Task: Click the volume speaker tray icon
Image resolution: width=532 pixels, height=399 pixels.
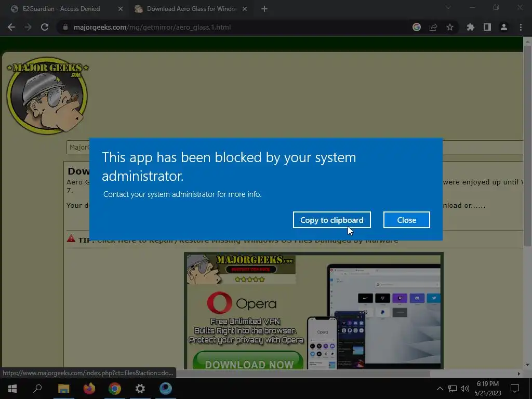Action: click(x=465, y=389)
